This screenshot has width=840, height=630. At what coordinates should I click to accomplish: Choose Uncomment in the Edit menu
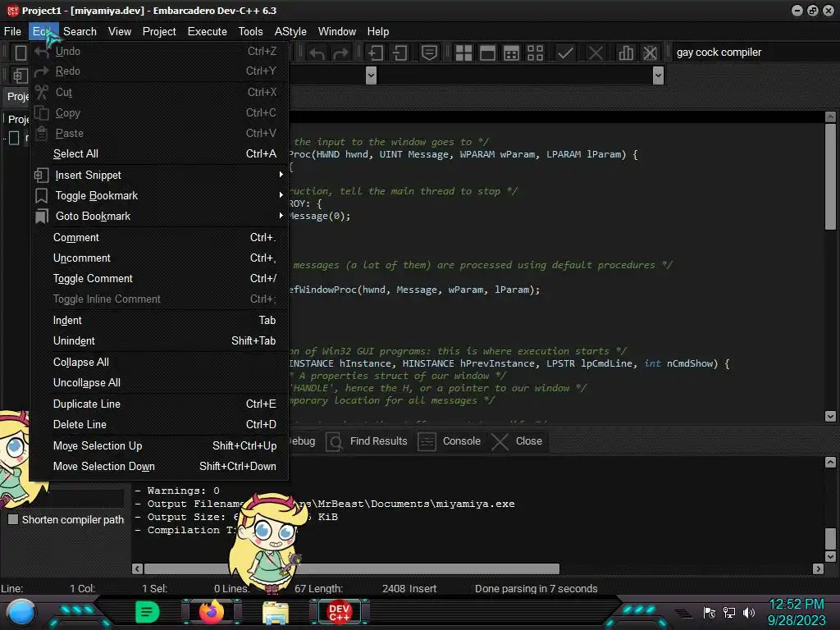pyautogui.click(x=158, y=258)
